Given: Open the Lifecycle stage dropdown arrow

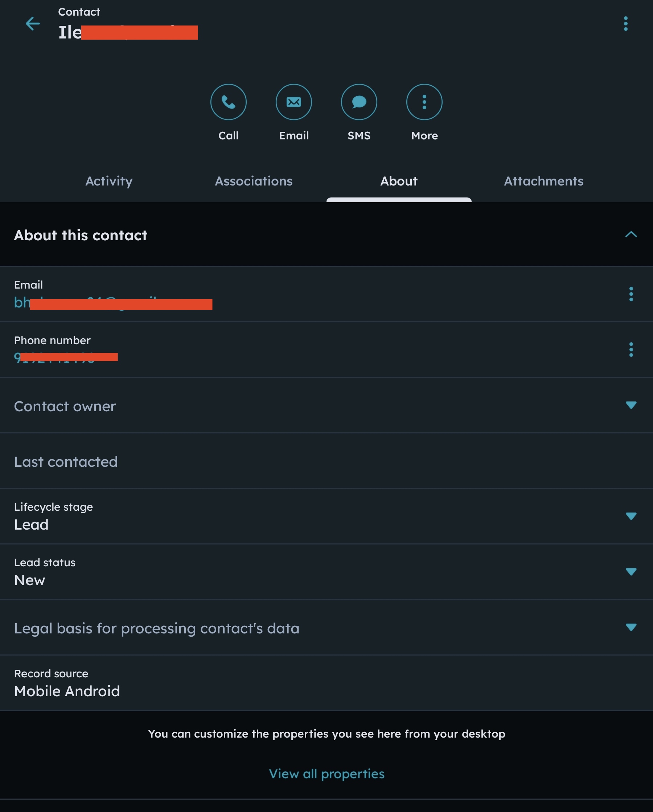Looking at the screenshot, I should (631, 516).
